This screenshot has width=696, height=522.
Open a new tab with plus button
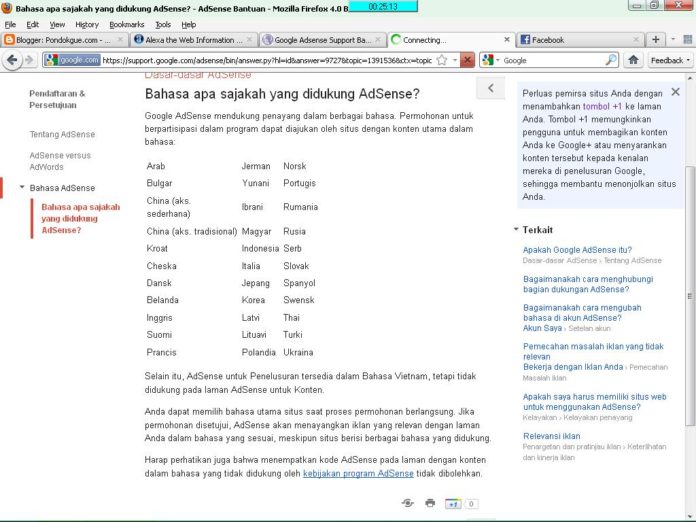tap(656, 40)
